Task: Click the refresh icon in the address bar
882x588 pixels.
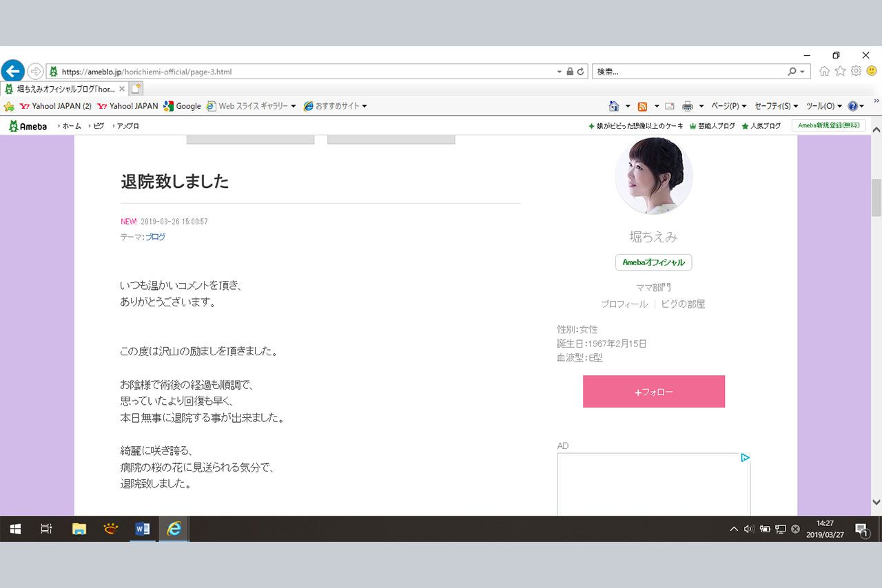Action: pyautogui.click(x=581, y=71)
